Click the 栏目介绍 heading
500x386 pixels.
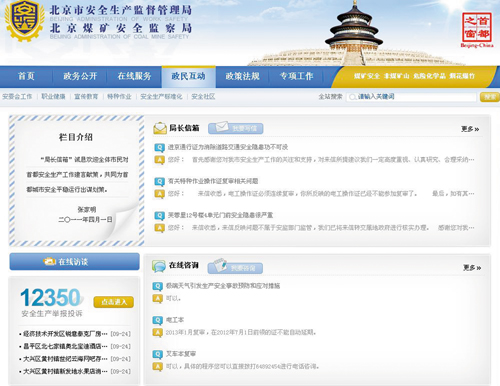(x=76, y=137)
